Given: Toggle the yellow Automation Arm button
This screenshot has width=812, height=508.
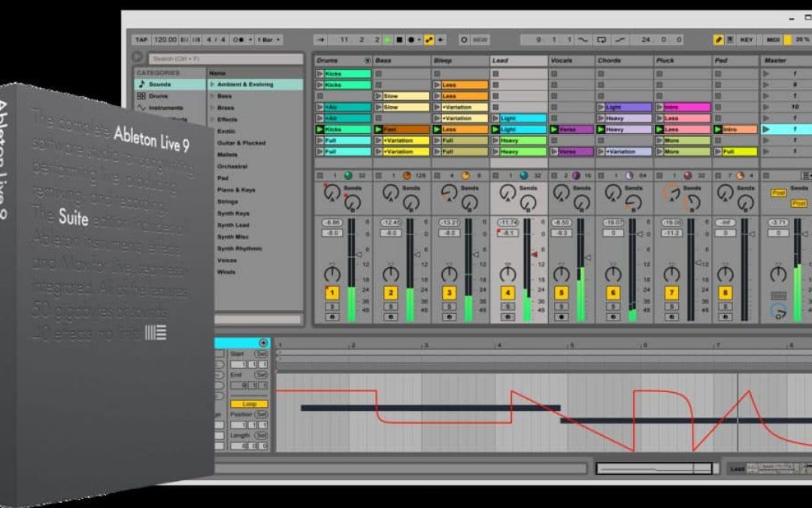Looking at the screenshot, I should [x=429, y=39].
